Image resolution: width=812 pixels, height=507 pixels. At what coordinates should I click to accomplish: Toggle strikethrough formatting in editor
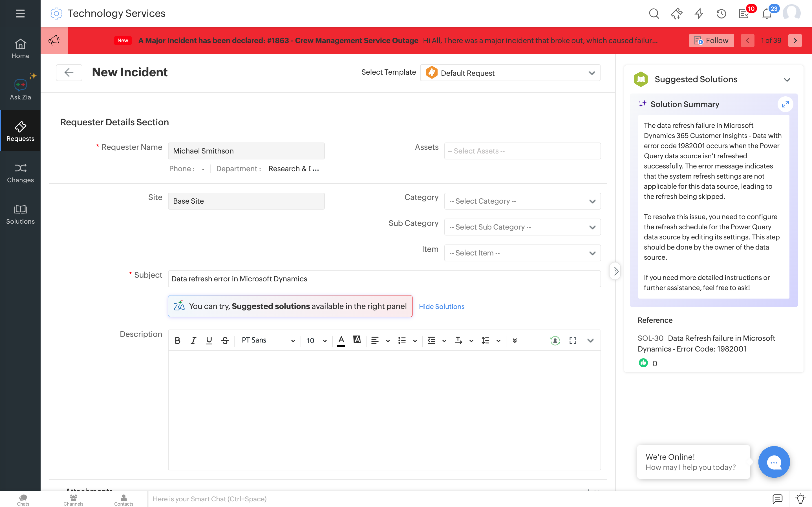pos(225,341)
